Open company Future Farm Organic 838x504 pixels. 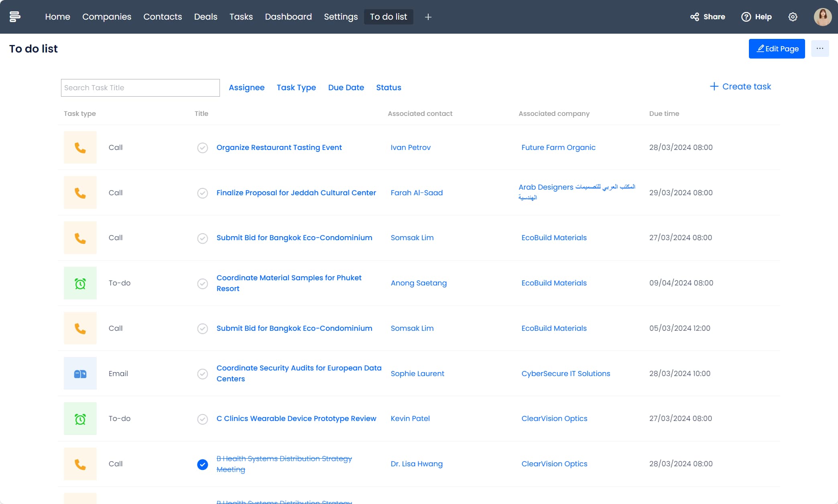coord(558,148)
